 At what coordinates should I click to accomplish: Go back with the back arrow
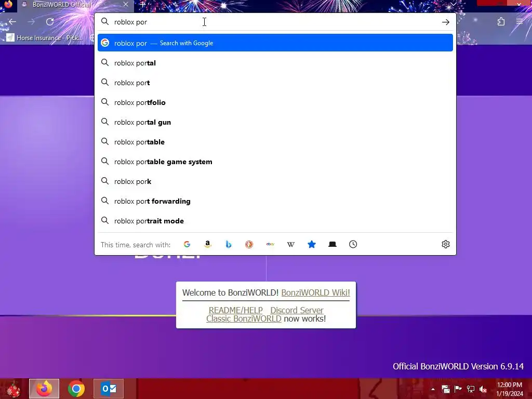[12, 22]
